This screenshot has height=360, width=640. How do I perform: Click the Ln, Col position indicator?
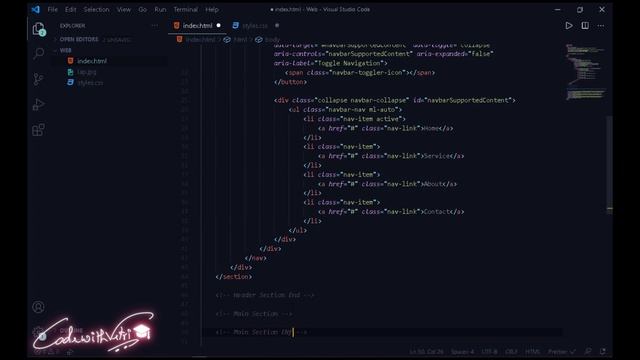[x=427, y=351]
